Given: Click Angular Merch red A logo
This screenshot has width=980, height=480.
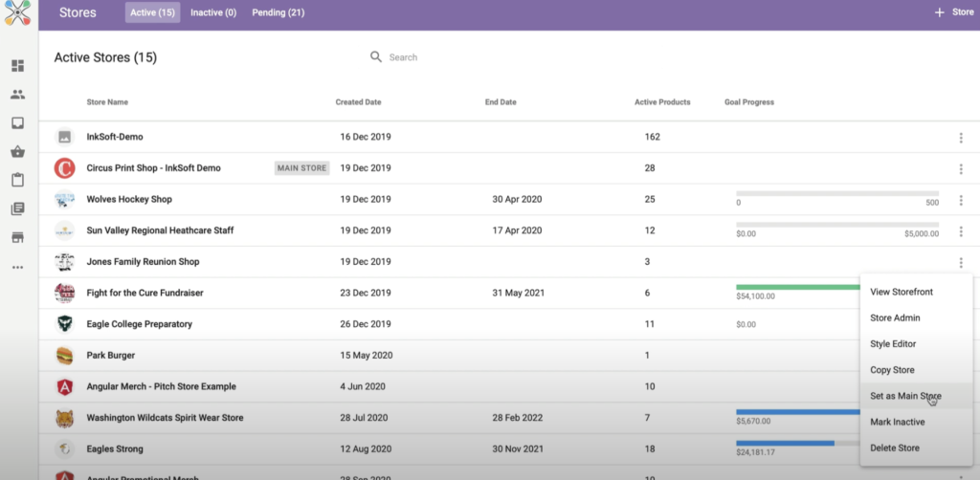Looking at the screenshot, I should pyautogui.click(x=64, y=387).
